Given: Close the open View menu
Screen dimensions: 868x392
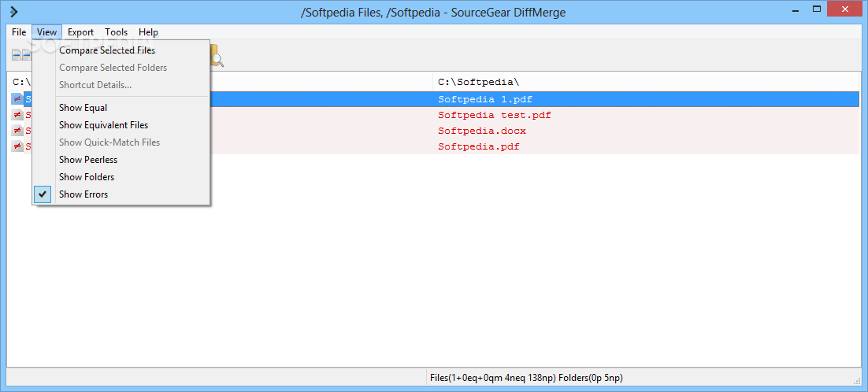Looking at the screenshot, I should 47,32.
